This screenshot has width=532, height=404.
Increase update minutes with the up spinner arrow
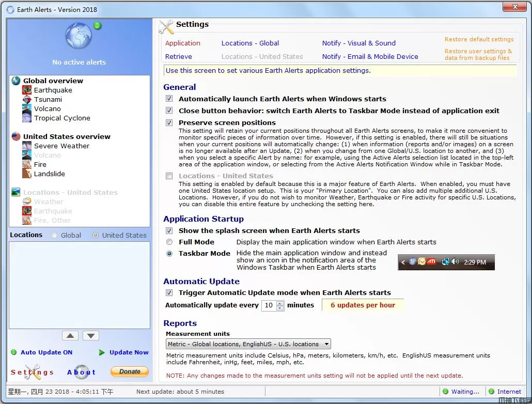pos(280,303)
